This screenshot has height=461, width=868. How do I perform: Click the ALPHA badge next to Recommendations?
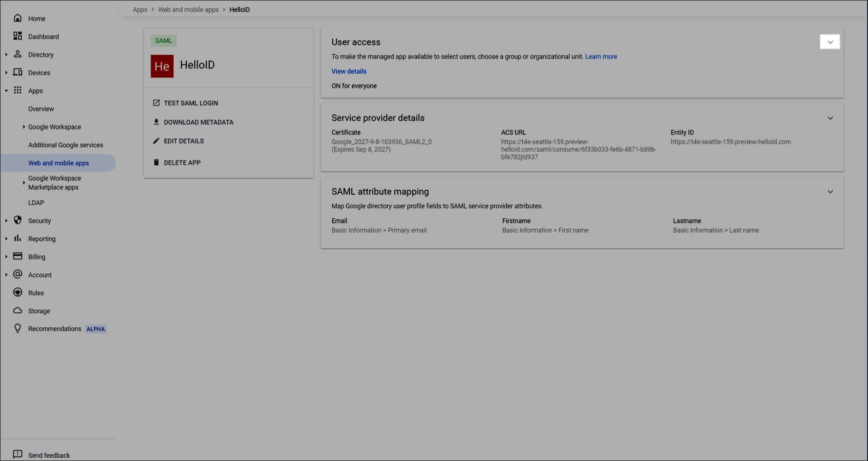tap(96, 329)
